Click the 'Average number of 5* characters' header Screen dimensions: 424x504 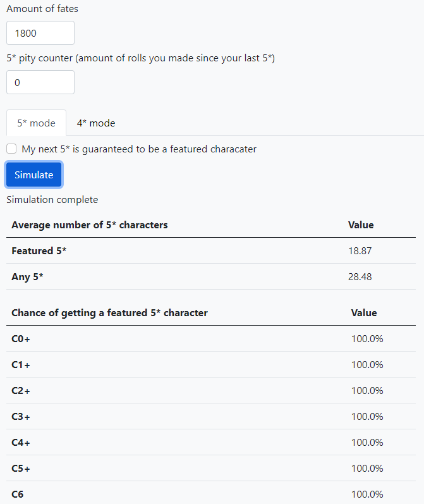pyautogui.click(x=90, y=225)
